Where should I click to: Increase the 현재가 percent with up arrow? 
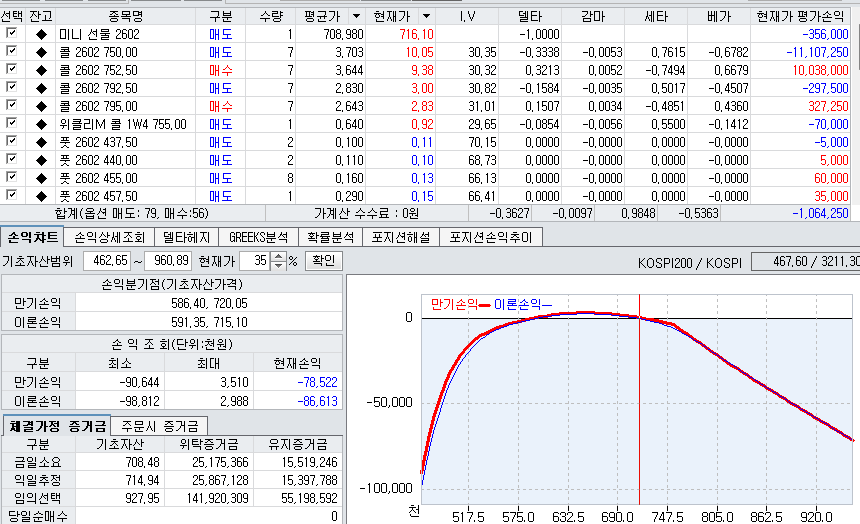coord(279,256)
